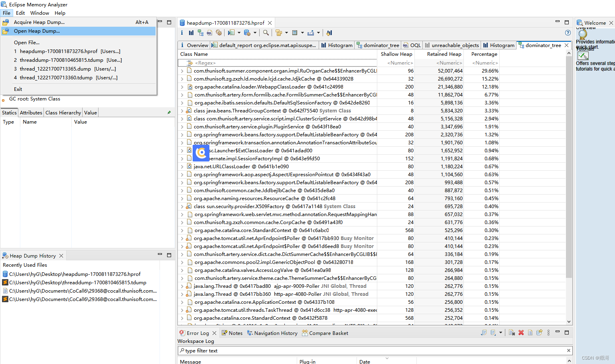
Task: Open Attributes inspector tab
Action: pyautogui.click(x=31, y=113)
